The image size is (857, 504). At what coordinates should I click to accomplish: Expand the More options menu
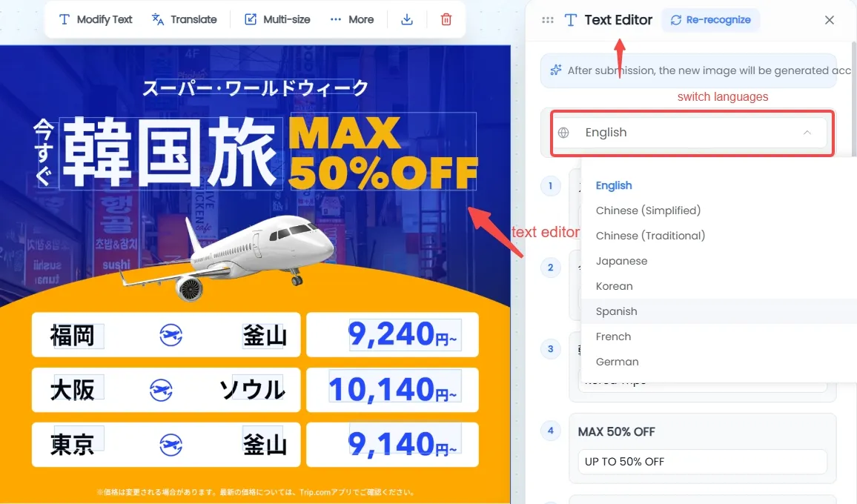(x=352, y=20)
